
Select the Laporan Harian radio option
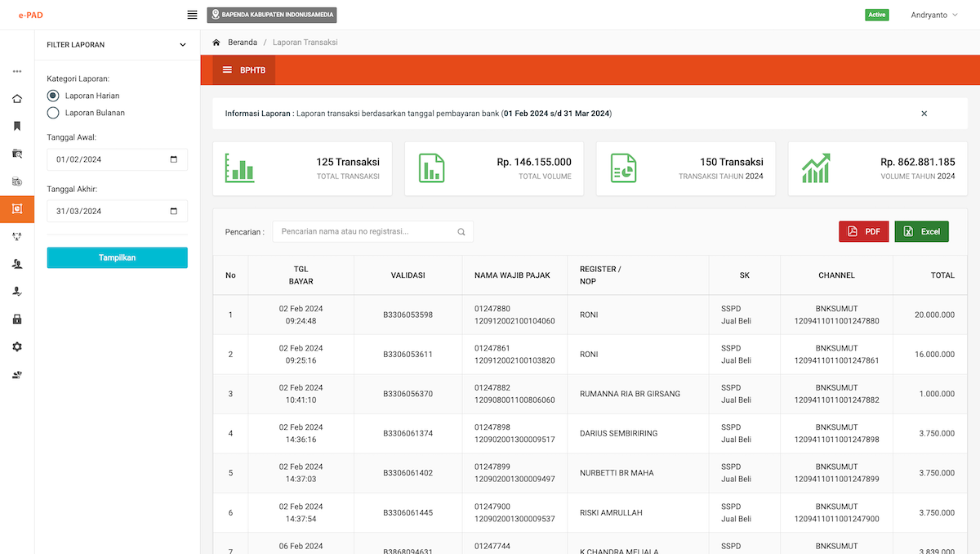pyautogui.click(x=53, y=96)
